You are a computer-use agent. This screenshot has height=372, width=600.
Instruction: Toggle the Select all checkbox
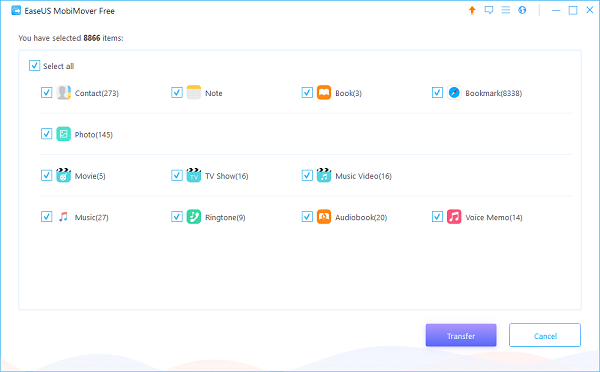tap(34, 65)
